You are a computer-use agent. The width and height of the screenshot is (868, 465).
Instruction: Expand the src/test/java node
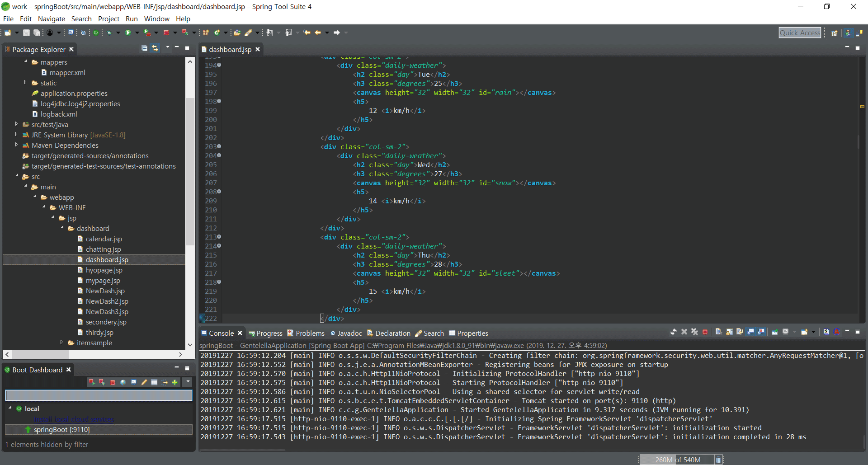(17, 124)
